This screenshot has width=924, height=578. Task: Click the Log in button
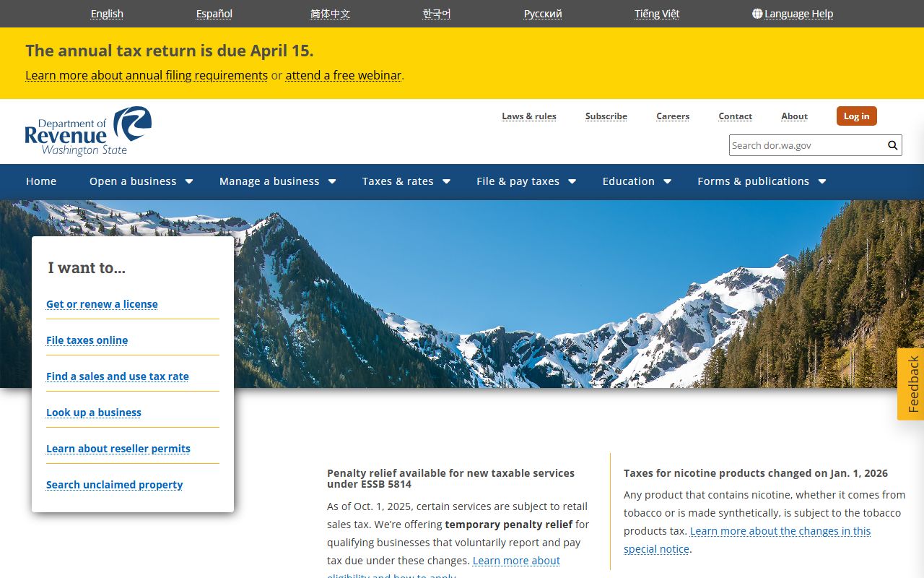point(857,116)
